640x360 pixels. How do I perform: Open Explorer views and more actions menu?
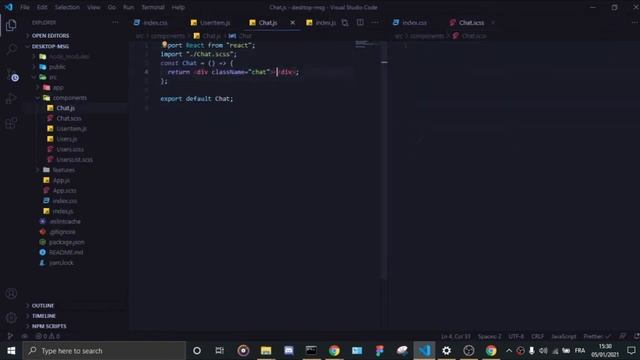(115, 22)
